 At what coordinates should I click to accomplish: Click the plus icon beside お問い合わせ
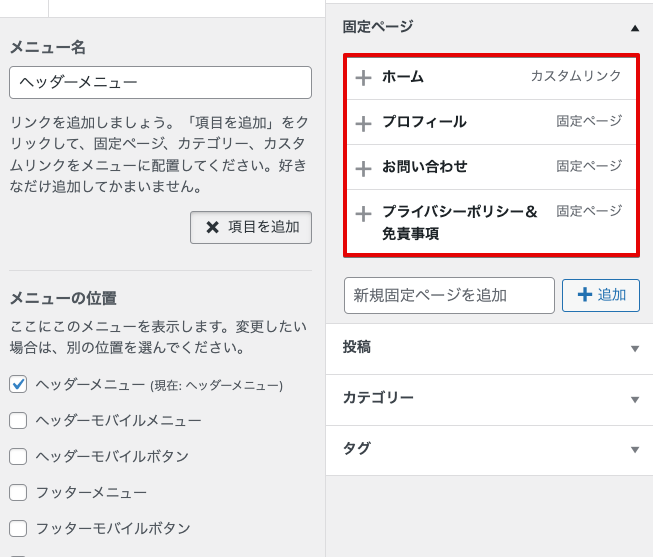pyautogui.click(x=363, y=168)
